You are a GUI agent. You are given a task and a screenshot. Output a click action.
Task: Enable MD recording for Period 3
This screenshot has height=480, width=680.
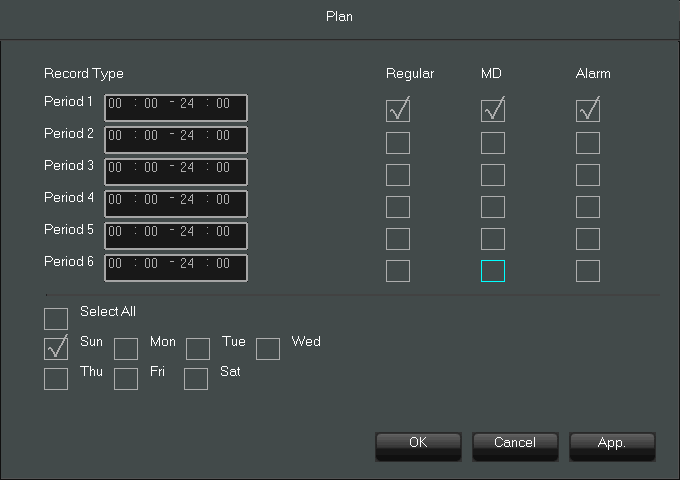tap(493, 175)
